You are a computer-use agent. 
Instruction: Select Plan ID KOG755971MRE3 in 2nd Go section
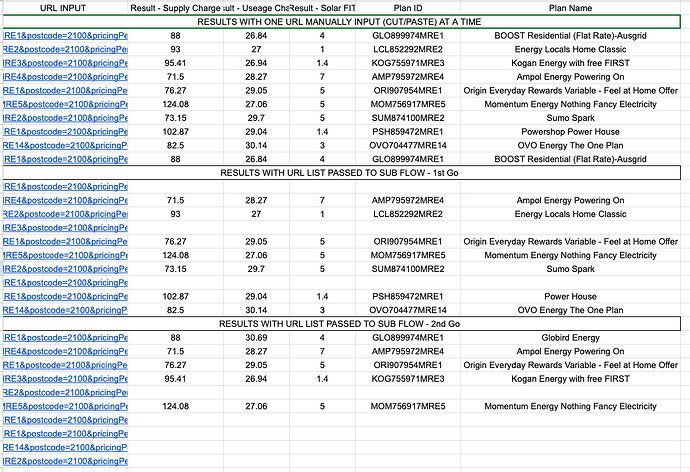[408, 379]
